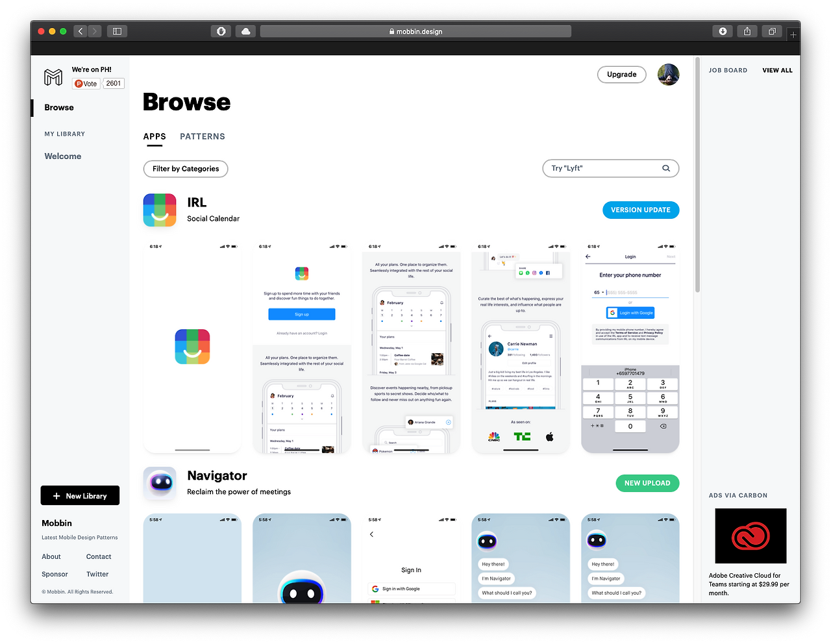Open Navigator robot face screen thumbnail
Viewport: 831px width, 644px height.
[302, 558]
